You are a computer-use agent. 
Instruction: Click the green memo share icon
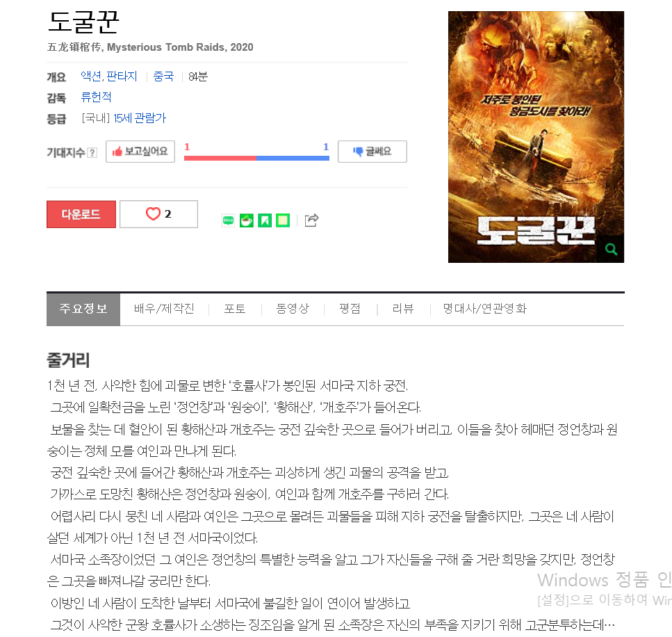tap(283, 220)
